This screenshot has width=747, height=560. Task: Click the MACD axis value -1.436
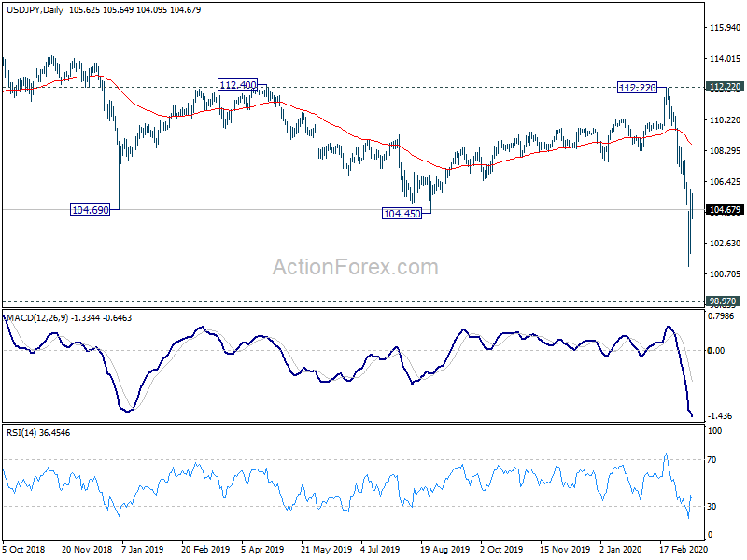(x=720, y=416)
